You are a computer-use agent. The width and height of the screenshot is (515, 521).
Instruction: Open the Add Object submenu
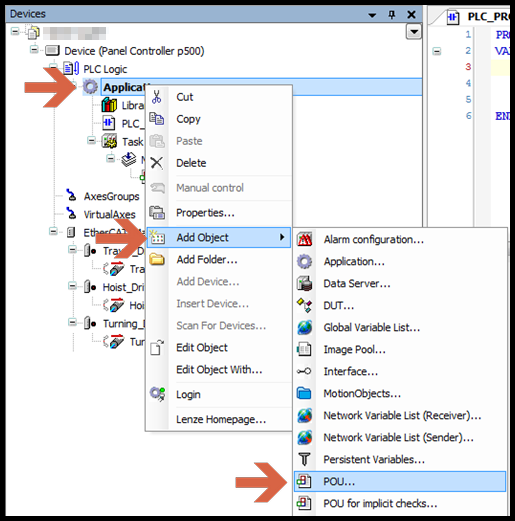219,237
